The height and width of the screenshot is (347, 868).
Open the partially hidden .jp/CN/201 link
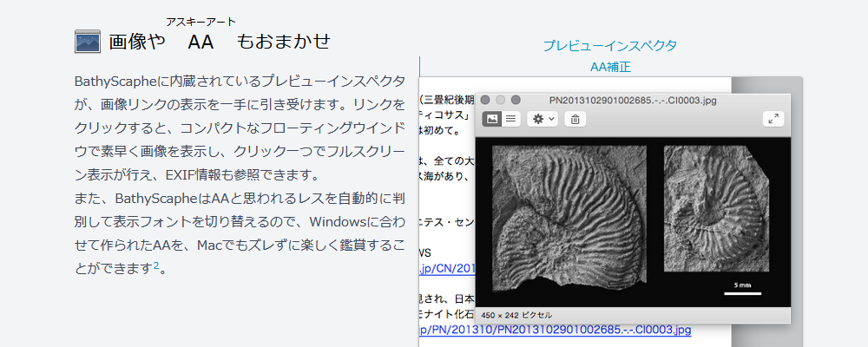tap(447, 269)
